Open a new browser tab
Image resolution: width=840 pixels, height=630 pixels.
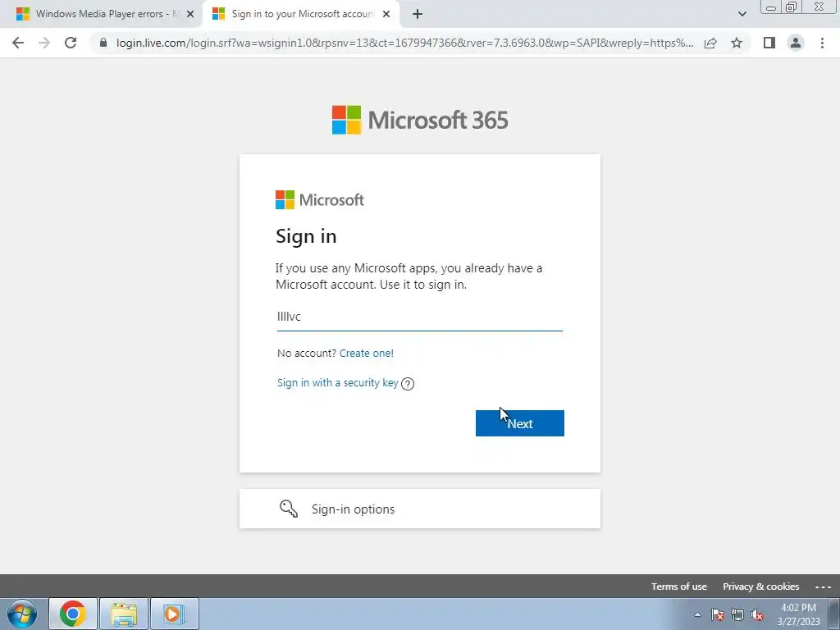[418, 14]
